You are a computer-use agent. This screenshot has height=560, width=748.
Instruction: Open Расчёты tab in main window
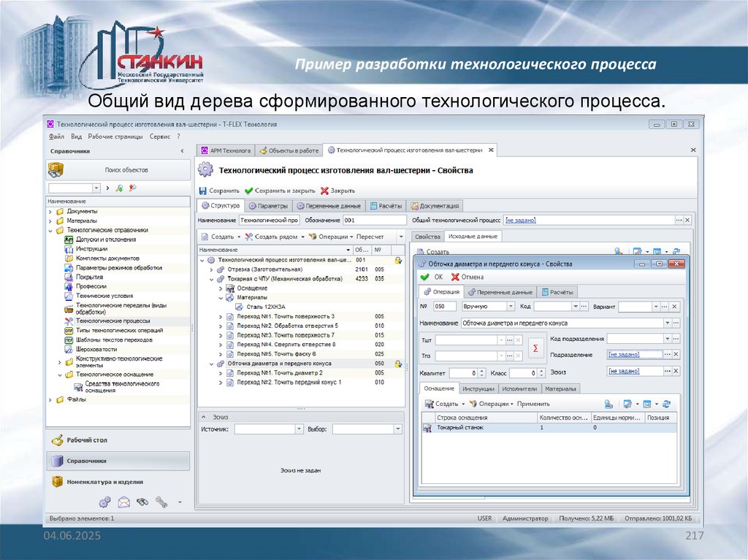[x=386, y=206]
